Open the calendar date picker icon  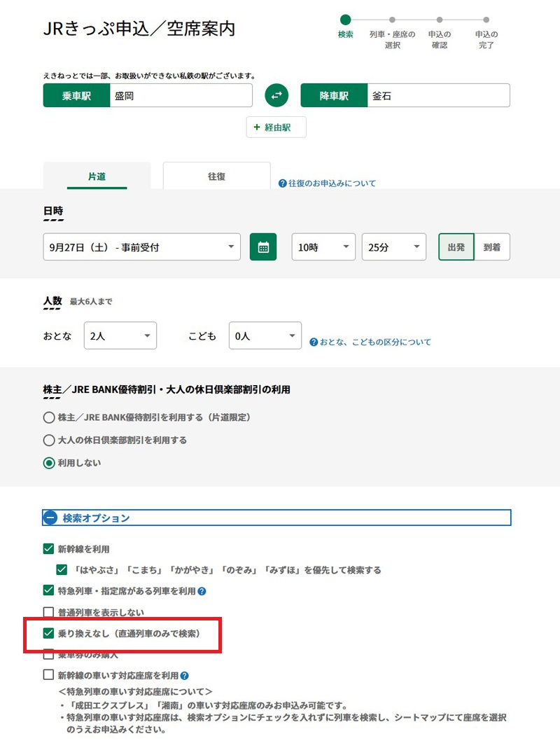click(x=263, y=247)
